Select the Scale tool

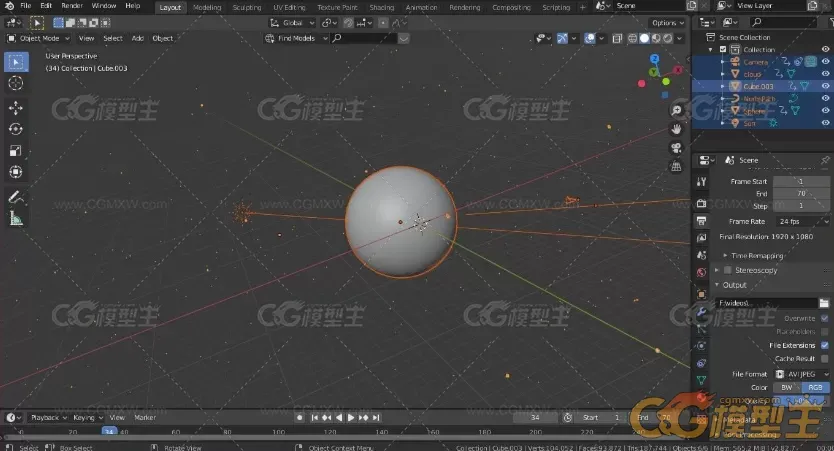(x=16, y=151)
